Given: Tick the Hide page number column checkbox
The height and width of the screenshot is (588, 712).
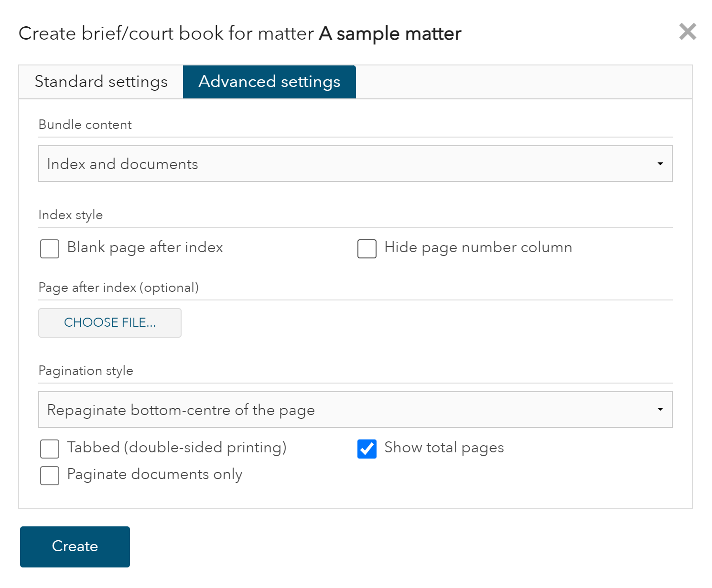Looking at the screenshot, I should pos(367,249).
